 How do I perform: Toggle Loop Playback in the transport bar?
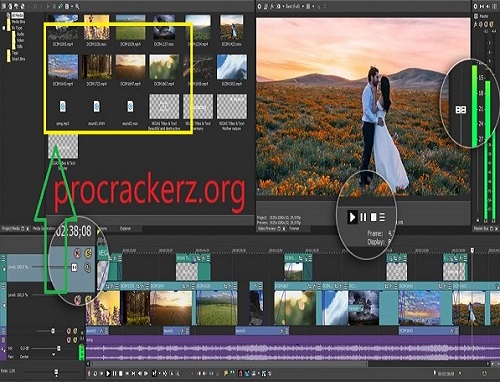click(x=95, y=374)
